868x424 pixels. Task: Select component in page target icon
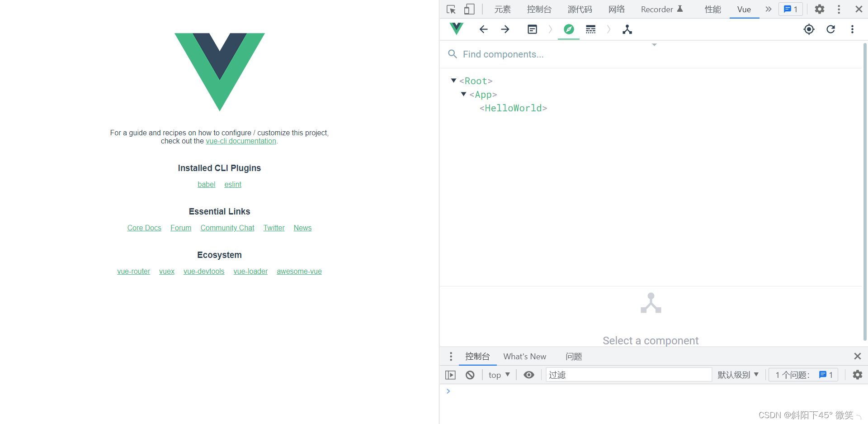(809, 29)
